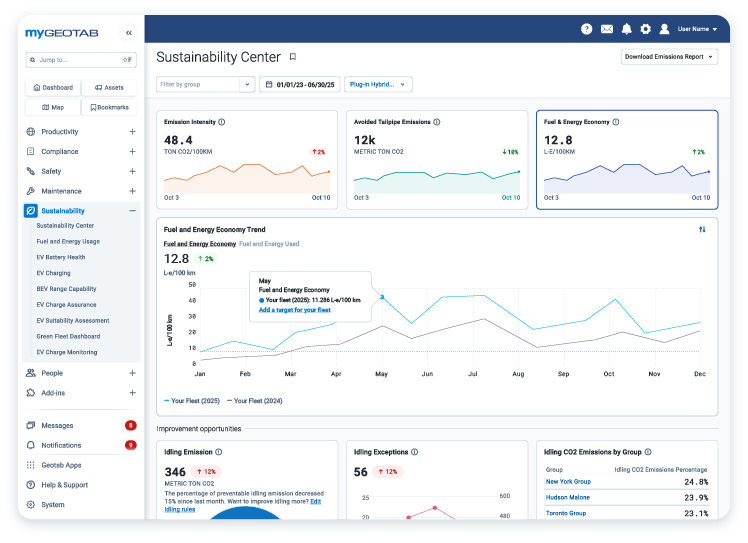Click the user profile avatar icon

click(664, 29)
